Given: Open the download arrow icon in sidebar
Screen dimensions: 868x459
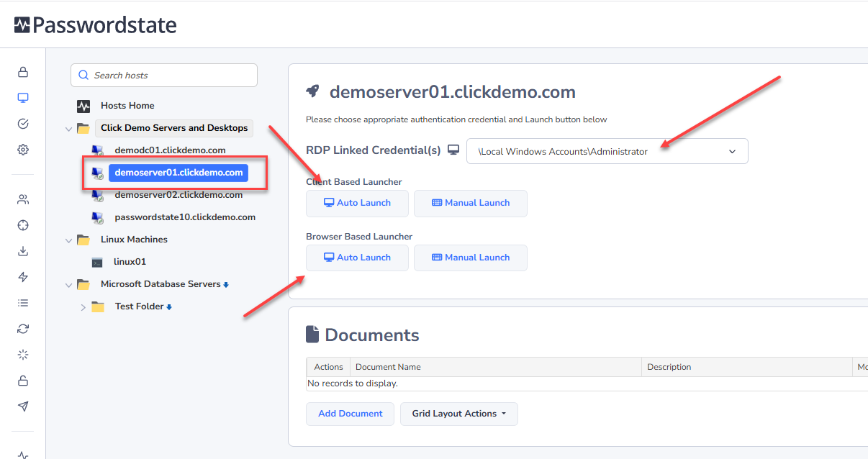Looking at the screenshot, I should tap(23, 251).
